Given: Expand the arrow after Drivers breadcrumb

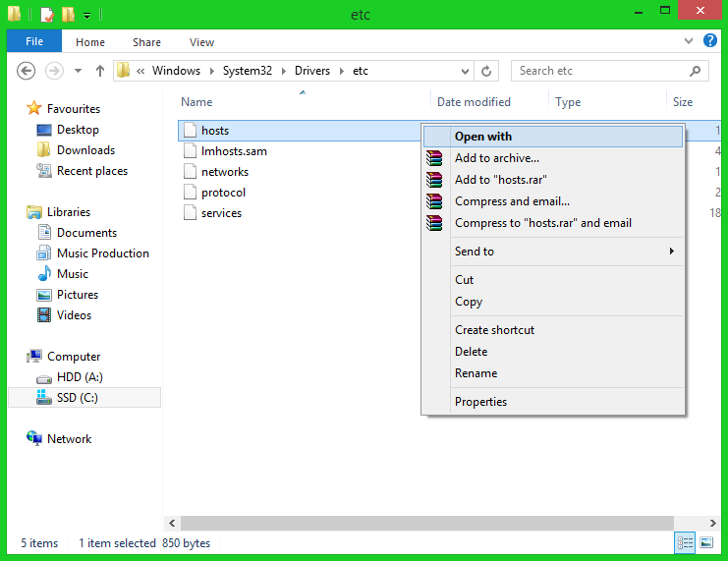Looking at the screenshot, I should 342,71.
